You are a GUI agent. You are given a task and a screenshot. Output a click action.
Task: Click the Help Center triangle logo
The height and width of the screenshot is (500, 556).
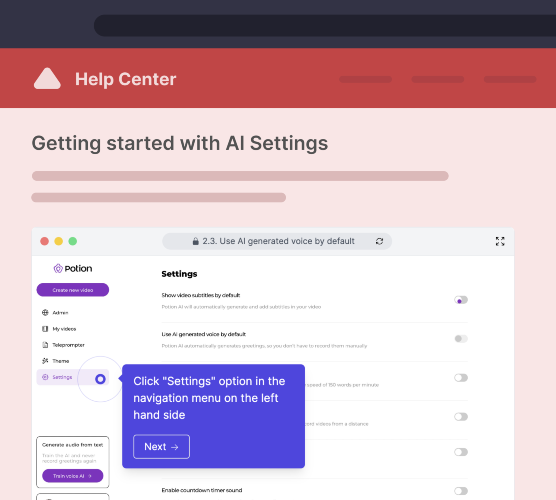[x=47, y=78]
